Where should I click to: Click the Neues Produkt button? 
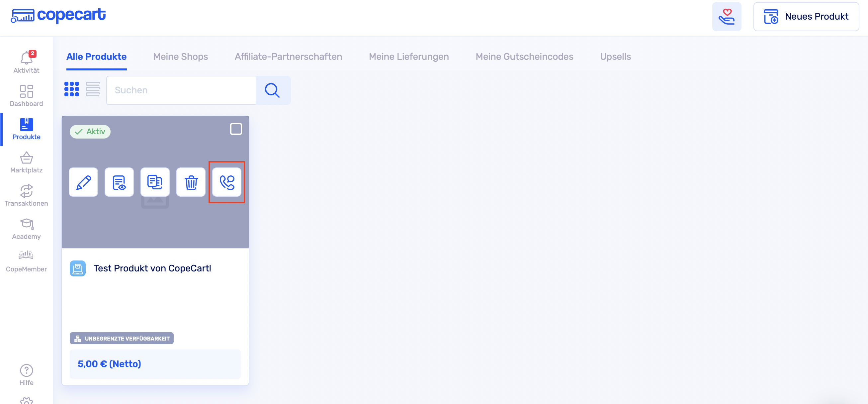tap(806, 17)
